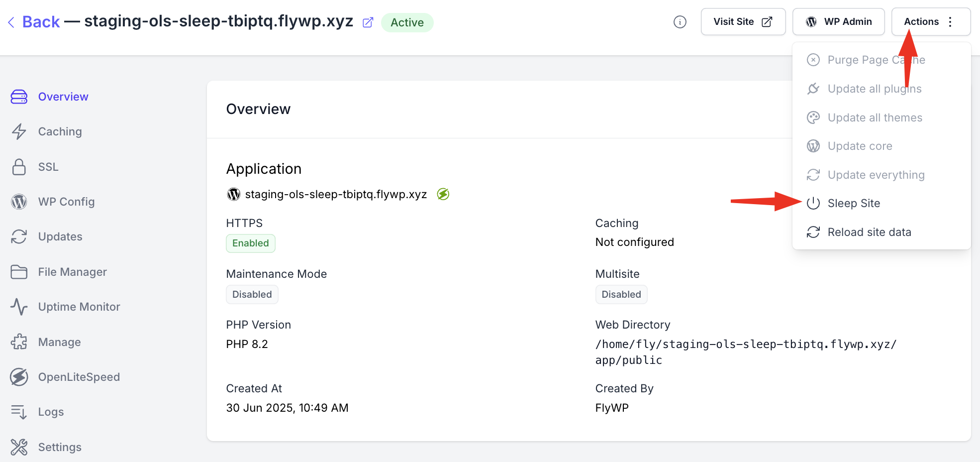The height and width of the screenshot is (462, 980).
Task: Click the Caching lightning bolt icon
Action: click(19, 131)
